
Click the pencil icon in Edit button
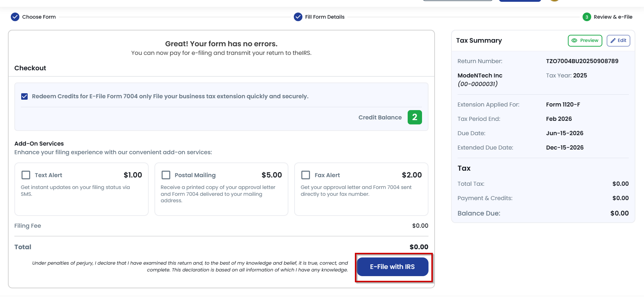613,41
